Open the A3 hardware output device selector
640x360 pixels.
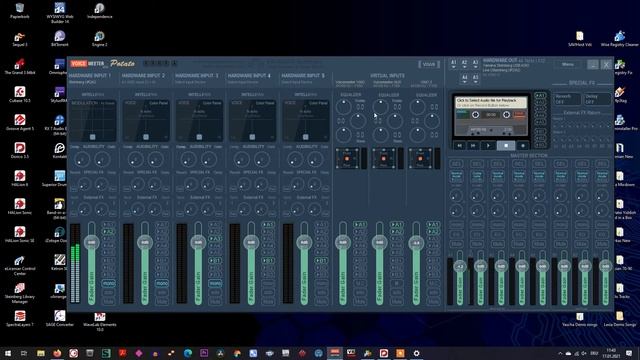[x=476, y=64]
